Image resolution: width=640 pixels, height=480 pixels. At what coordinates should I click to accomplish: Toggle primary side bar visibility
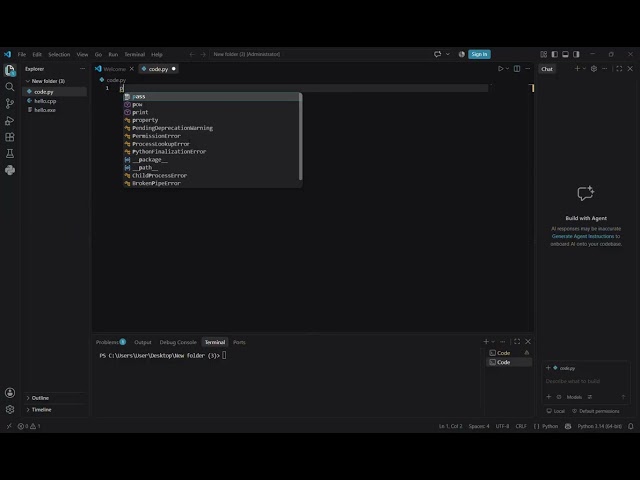[x=554, y=54]
